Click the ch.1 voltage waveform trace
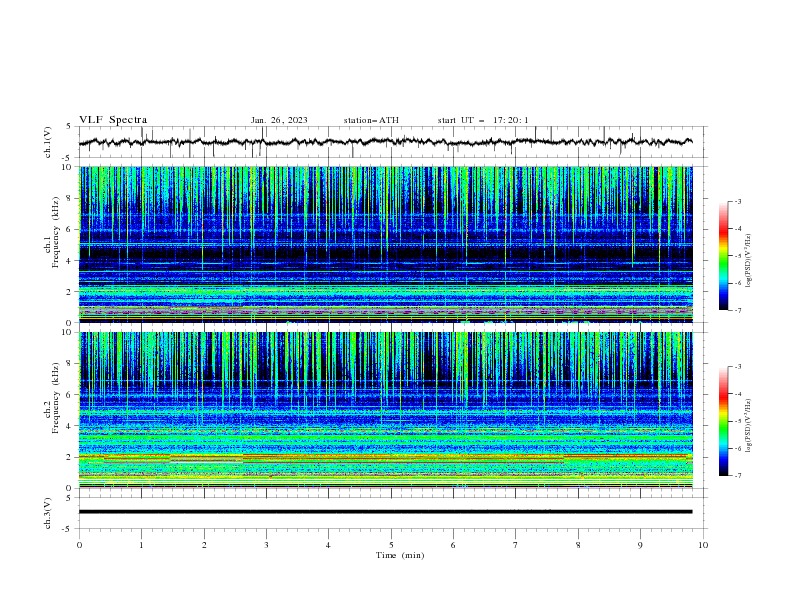The image size is (792, 612). 385,142
